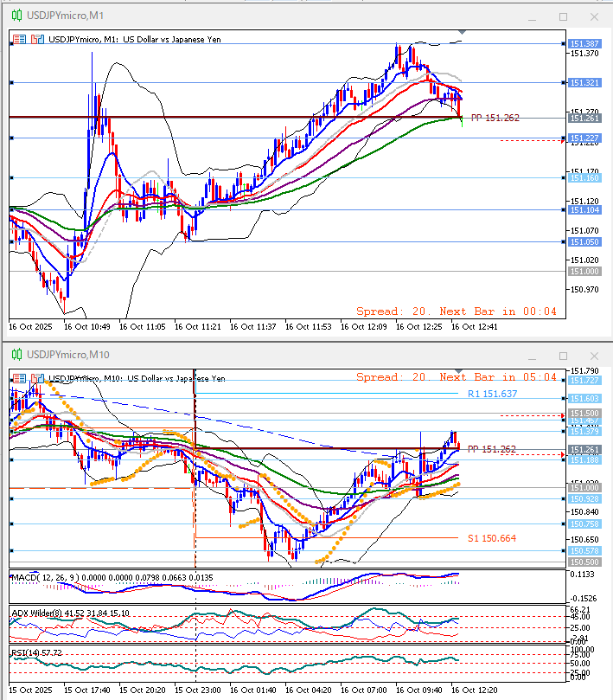This screenshot has height=700, width=613.
Task: Maximize the USDJPYmicro,M1 chart window
Action: tap(563, 16)
